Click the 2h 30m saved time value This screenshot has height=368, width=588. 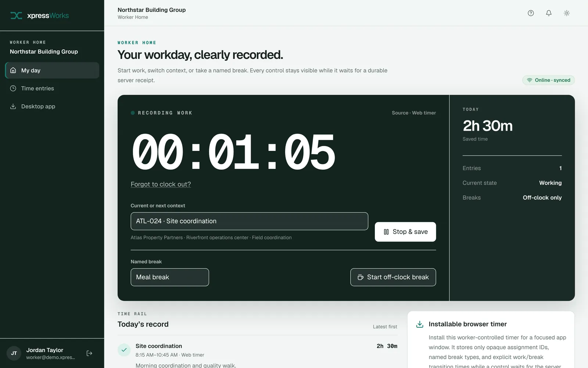pyautogui.click(x=488, y=126)
